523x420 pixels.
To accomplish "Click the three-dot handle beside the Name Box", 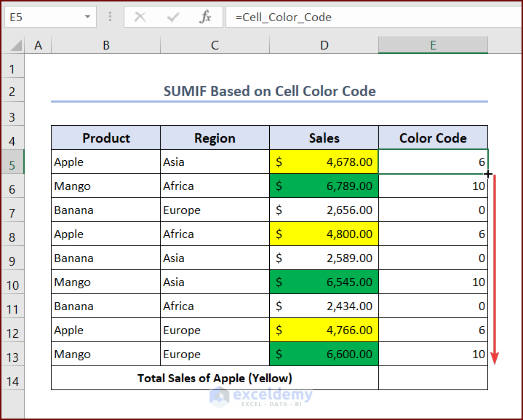I will coord(110,17).
